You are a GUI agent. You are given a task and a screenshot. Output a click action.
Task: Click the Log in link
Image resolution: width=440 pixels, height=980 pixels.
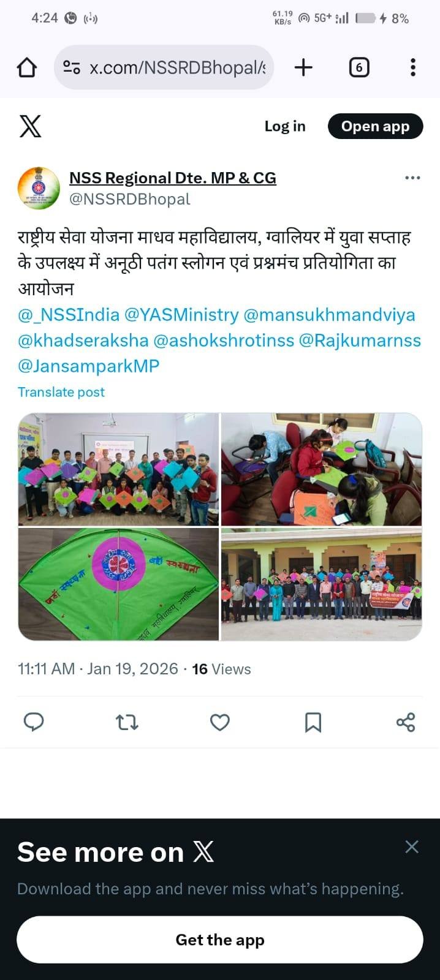point(285,126)
